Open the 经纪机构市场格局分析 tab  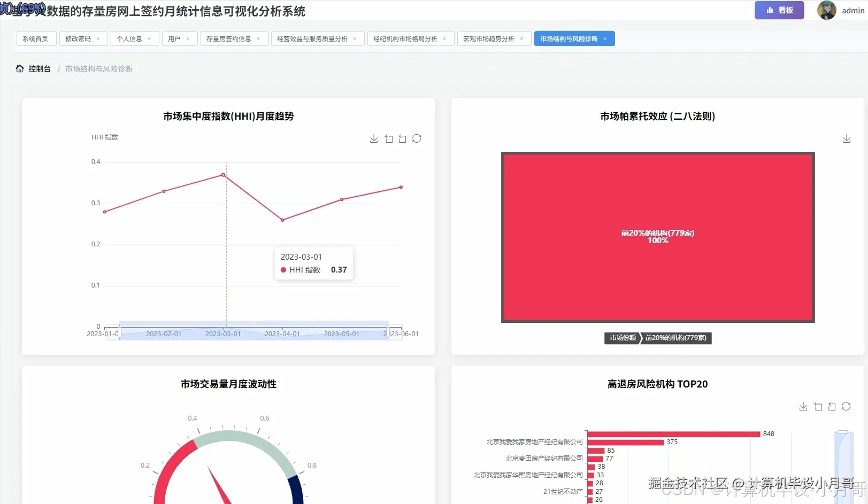[406, 38]
